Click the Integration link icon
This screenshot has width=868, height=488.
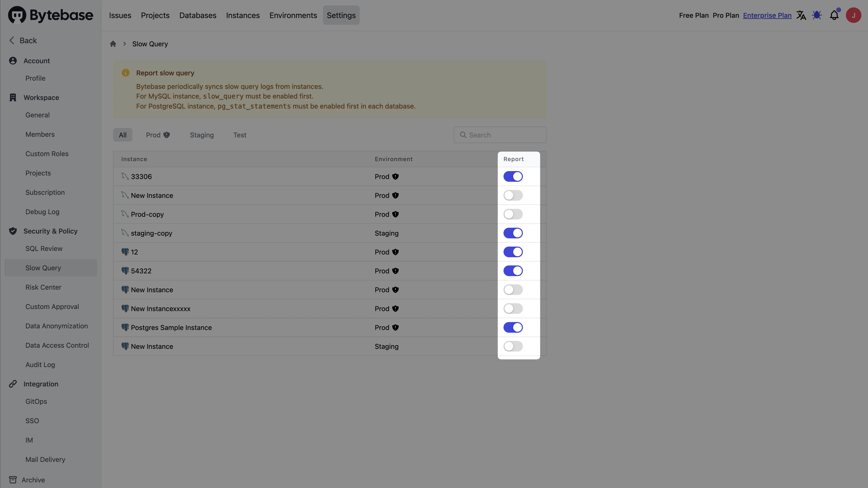[x=13, y=384]
